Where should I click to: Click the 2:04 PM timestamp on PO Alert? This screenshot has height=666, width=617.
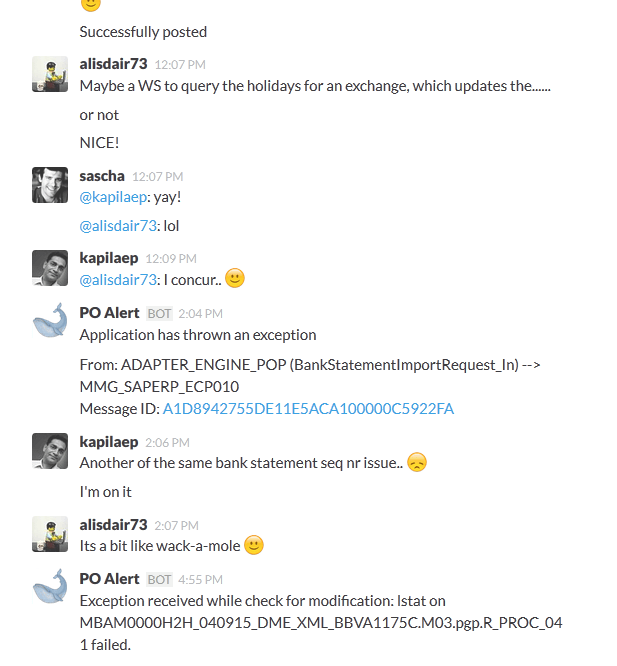(x=200, y=313)
